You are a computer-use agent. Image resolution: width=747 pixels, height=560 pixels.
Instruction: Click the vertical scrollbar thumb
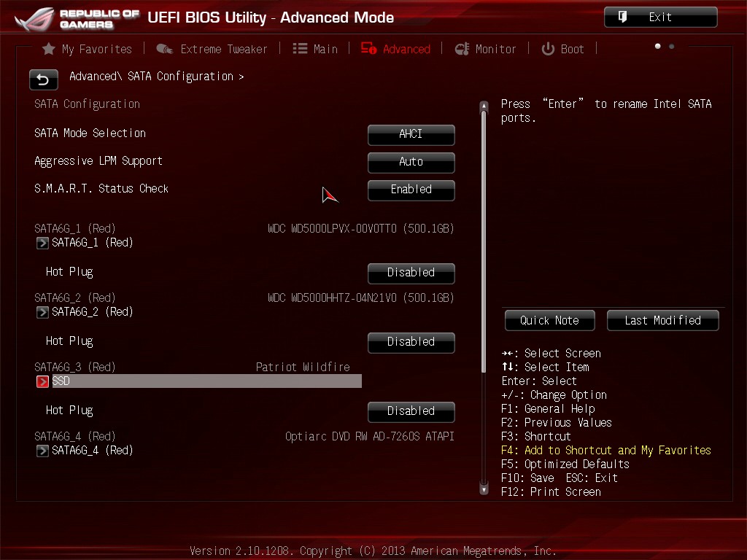(484, 242)
